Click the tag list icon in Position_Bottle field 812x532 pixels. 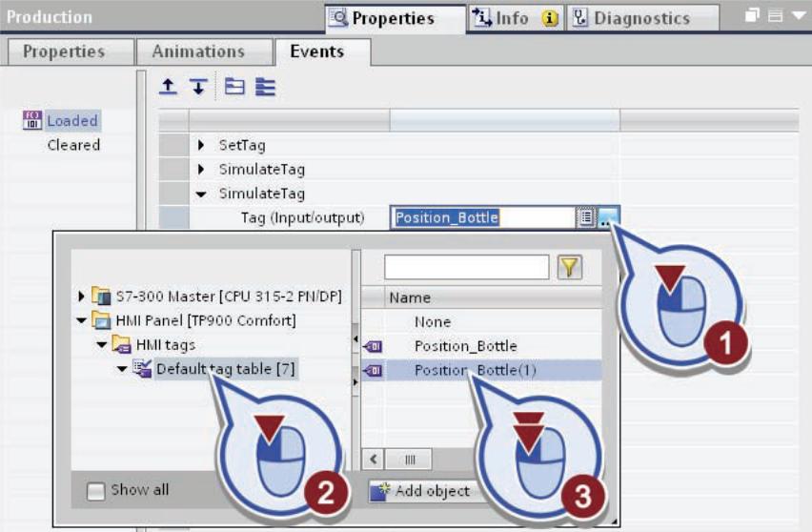586,217
